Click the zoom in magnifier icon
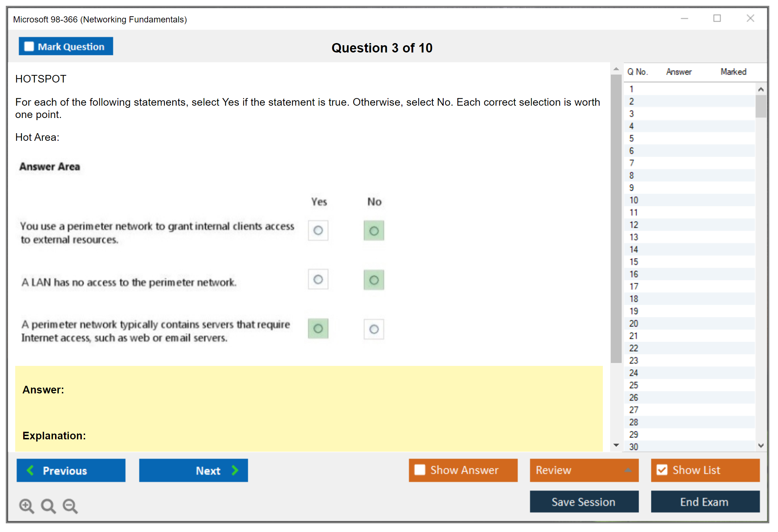The image size is (778, 532). pos(26,505)
